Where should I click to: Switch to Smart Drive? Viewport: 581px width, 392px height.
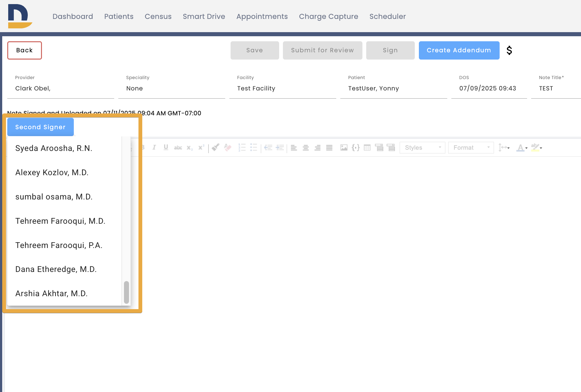tap(204, 16)
